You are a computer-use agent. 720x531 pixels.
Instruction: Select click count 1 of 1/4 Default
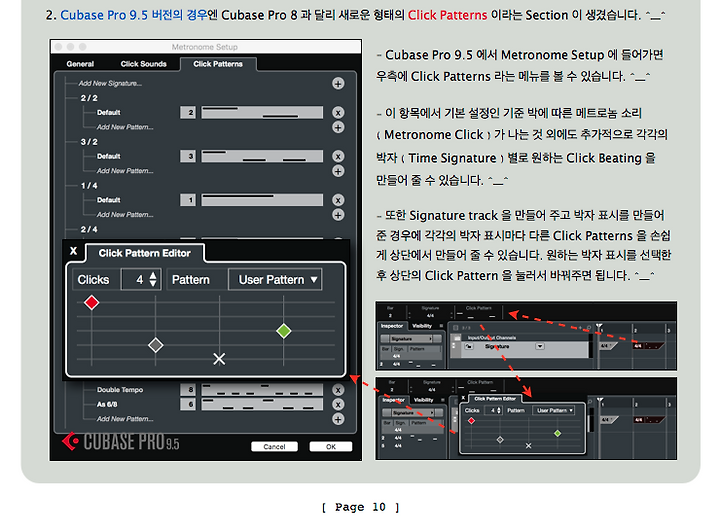(188, 200)
